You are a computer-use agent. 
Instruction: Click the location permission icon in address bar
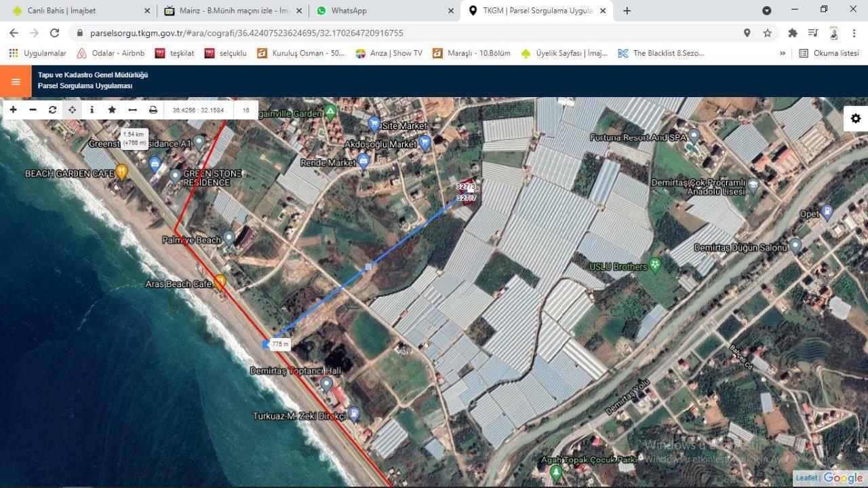point(747,33)
